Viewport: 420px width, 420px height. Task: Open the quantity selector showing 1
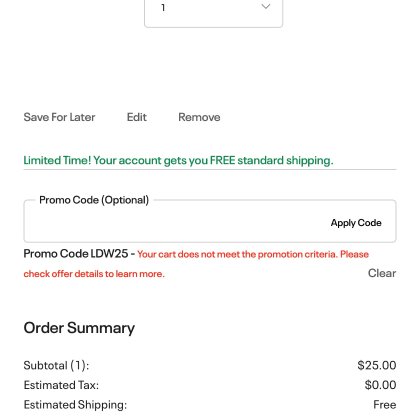pyautogui.click(x=213, y=12)
